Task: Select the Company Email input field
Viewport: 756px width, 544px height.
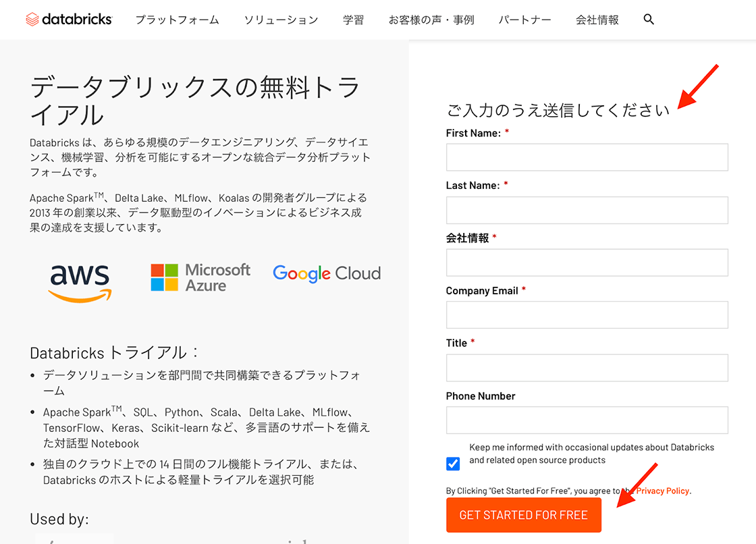Action: [587, 315]
